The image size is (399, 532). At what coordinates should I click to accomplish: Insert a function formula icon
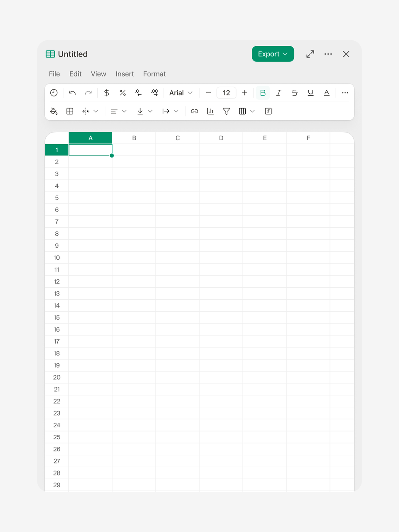point(268,111)
